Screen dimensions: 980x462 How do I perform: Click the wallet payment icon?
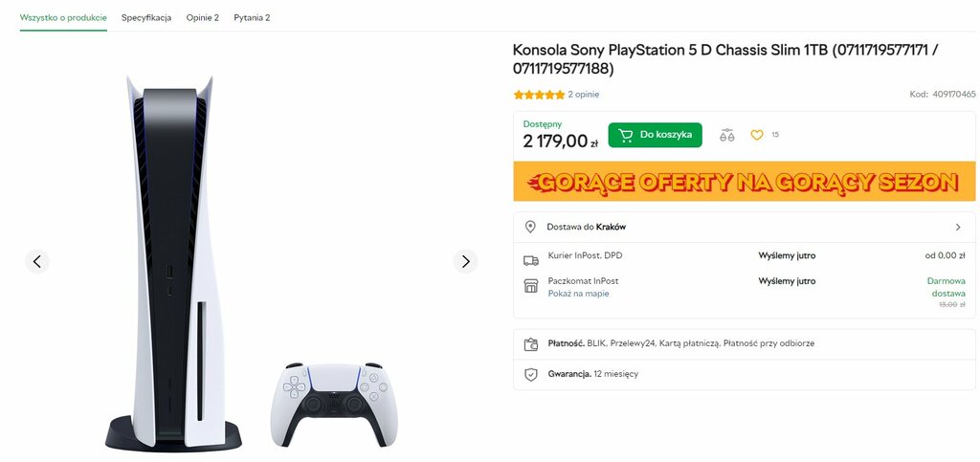click(530, 344)
